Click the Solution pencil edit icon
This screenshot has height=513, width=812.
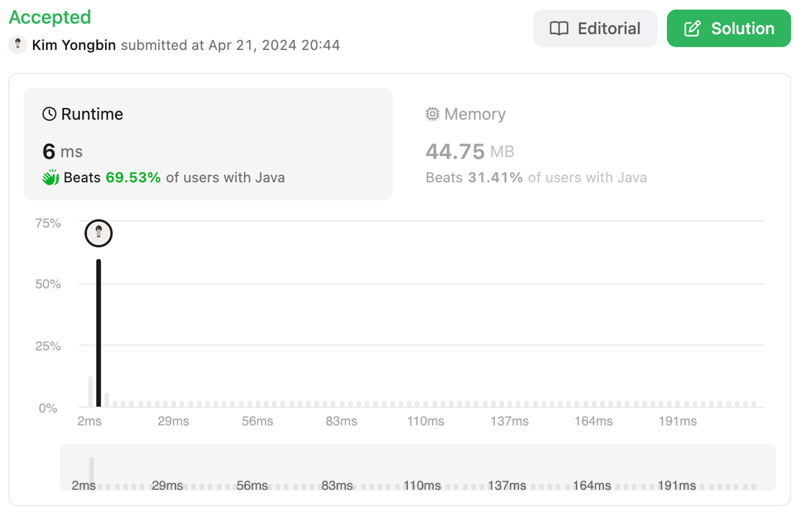point(692,29)
